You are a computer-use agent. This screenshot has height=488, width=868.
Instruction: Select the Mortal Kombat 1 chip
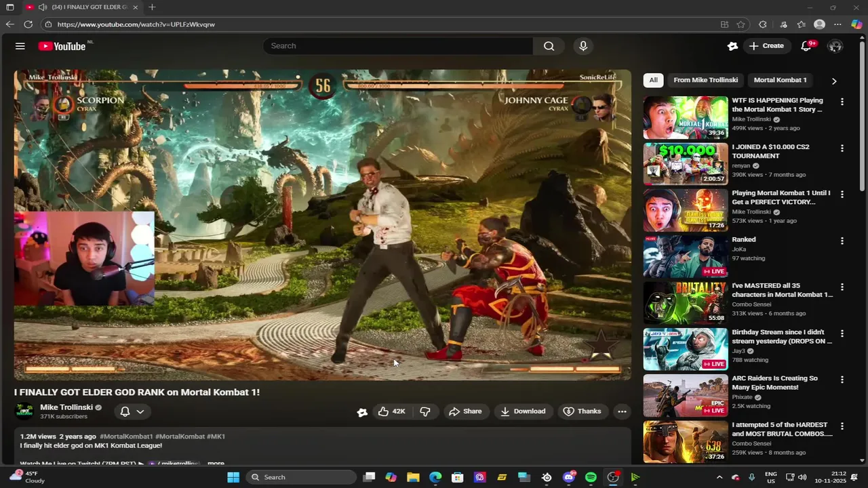pyautogui.click(x=780, y=80)
